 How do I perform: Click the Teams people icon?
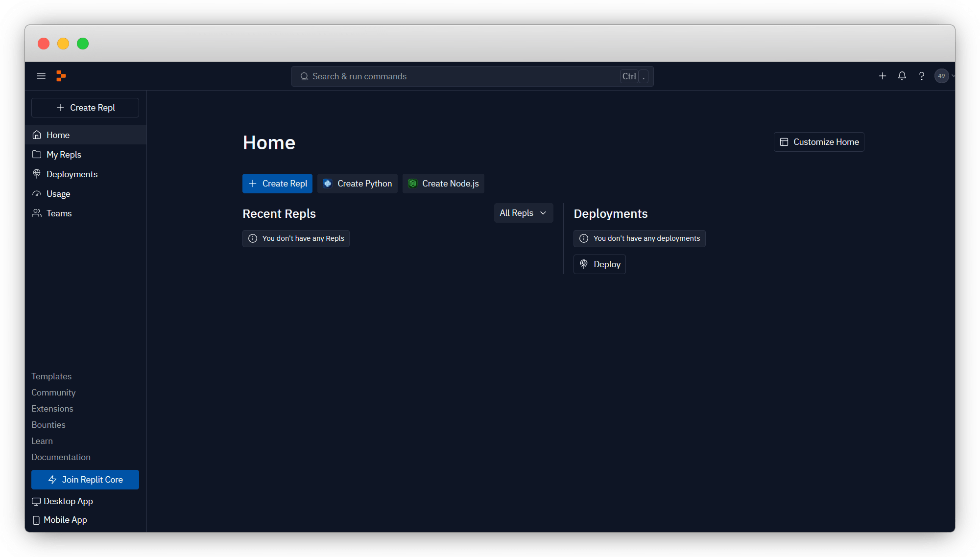tap(37, 213)
